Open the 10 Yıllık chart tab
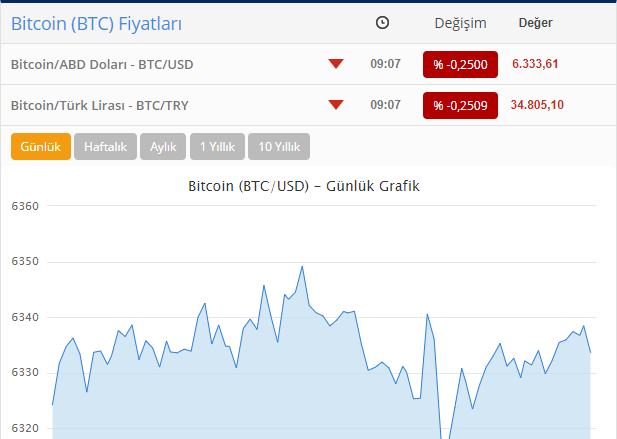617x439 pixels. 279,146
